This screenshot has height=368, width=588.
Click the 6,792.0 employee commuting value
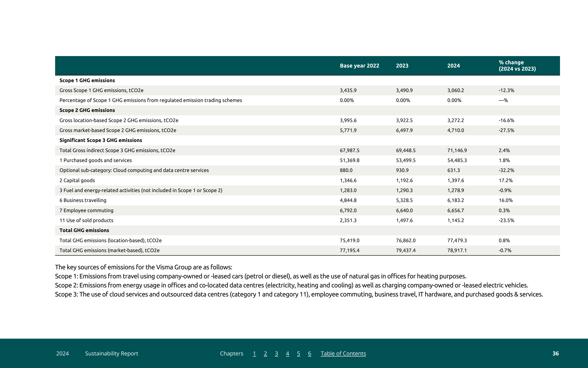348,210
